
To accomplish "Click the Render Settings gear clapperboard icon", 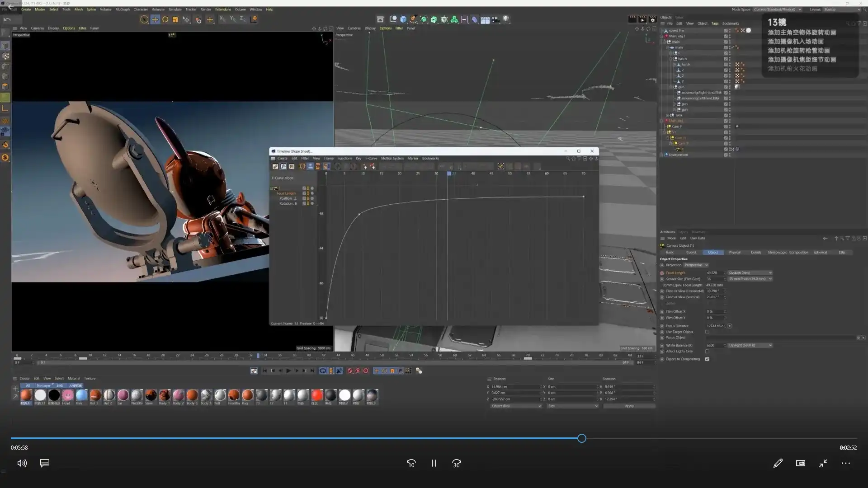I will [x=652, y=19].
